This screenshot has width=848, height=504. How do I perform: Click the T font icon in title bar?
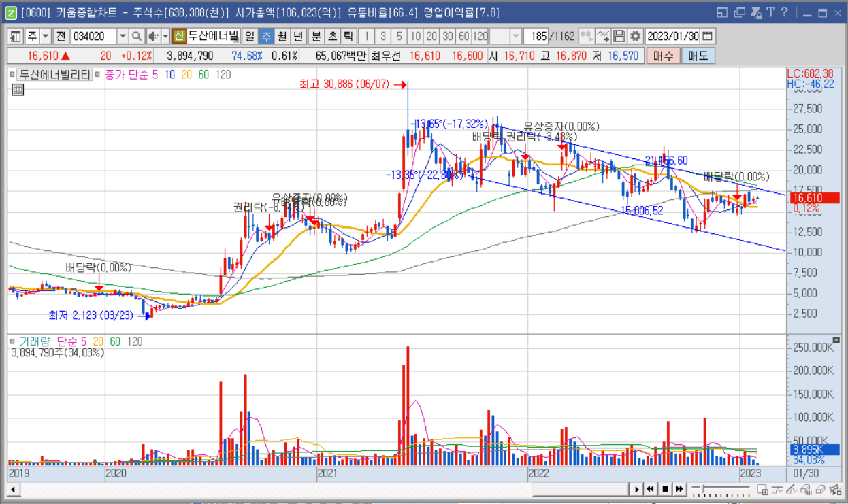click(x=770, y=12)
